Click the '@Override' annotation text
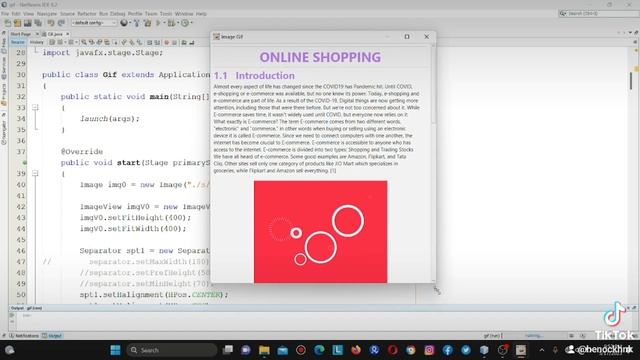640x360 pixels. pos(82,152)
